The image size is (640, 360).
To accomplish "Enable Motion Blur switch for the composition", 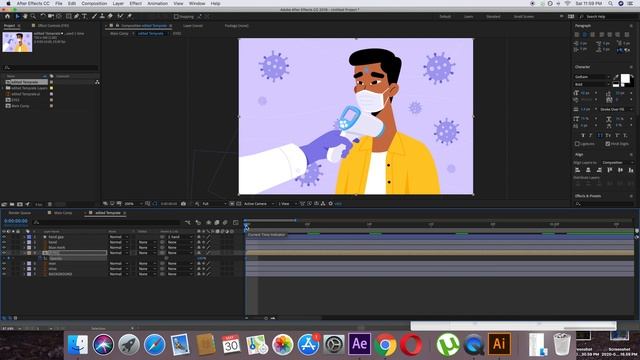I will pyautogui.click(x=225, y=222).
